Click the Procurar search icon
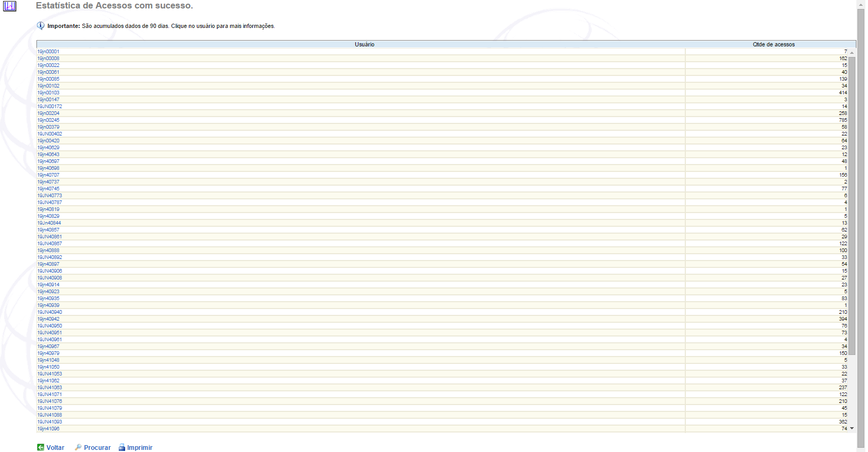Image resolution: width=868 pixels, height=452 pixels. 78,447
